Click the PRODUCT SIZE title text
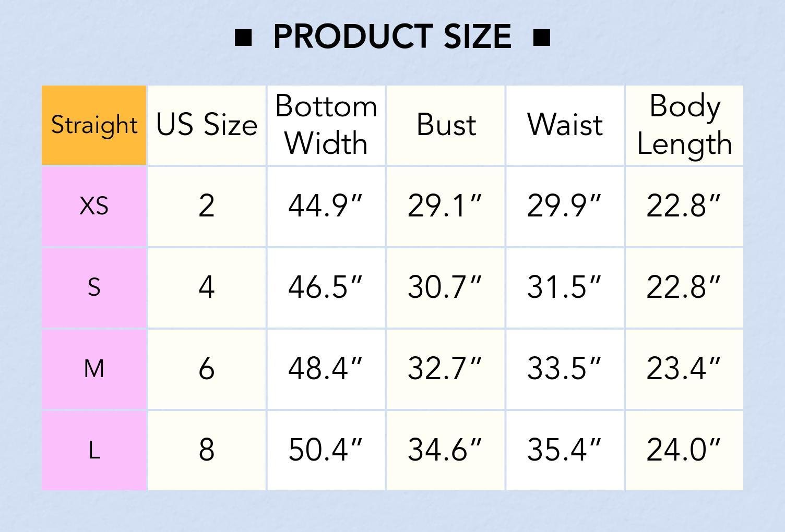The height and width of the screenshot is (532, 785). pyautogui.click(x=392, y=37)
